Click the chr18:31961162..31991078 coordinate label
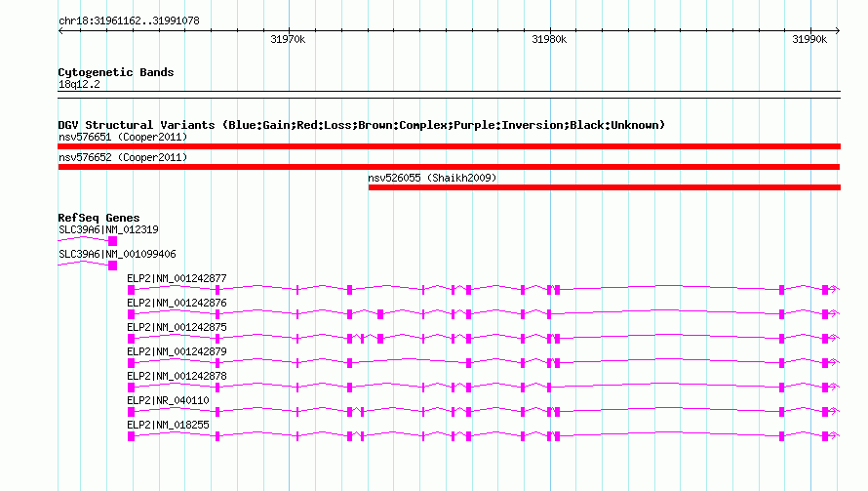This screenshot has width=868, height=491. [129, 21]
